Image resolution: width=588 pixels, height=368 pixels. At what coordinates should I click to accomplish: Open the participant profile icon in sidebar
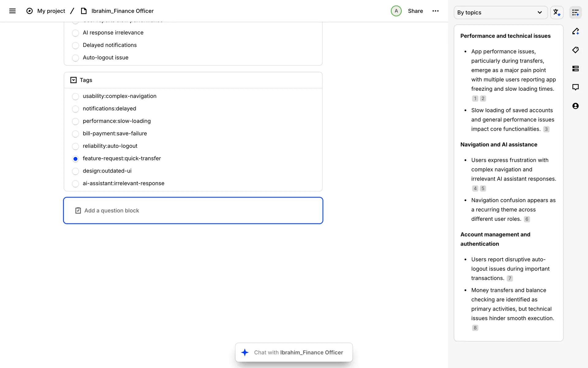[575, 106]
